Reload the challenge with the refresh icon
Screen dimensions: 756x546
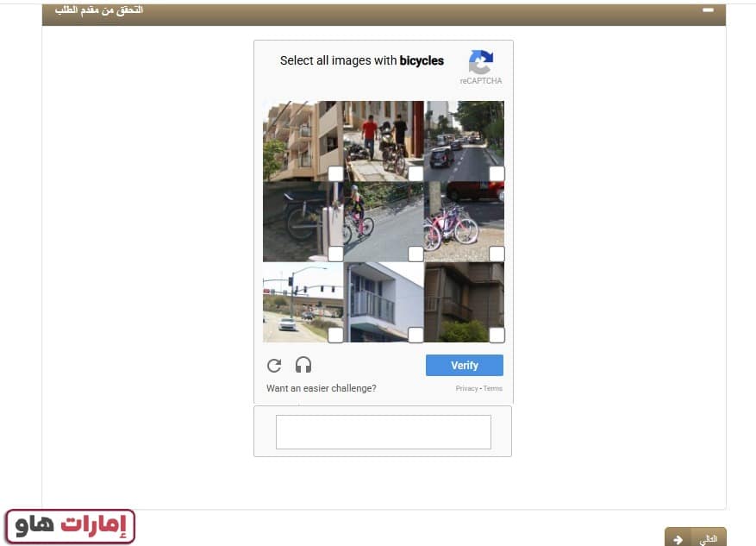274,365
